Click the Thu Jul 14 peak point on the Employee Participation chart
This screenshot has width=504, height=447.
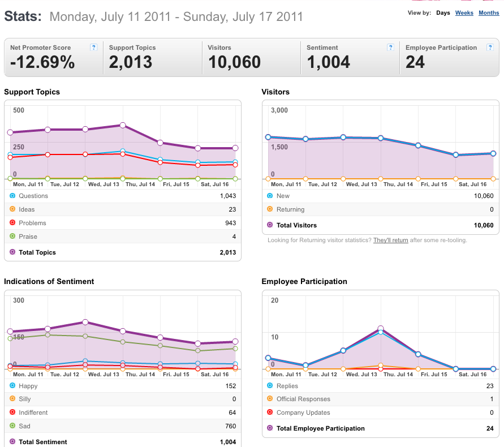point(381,329)
